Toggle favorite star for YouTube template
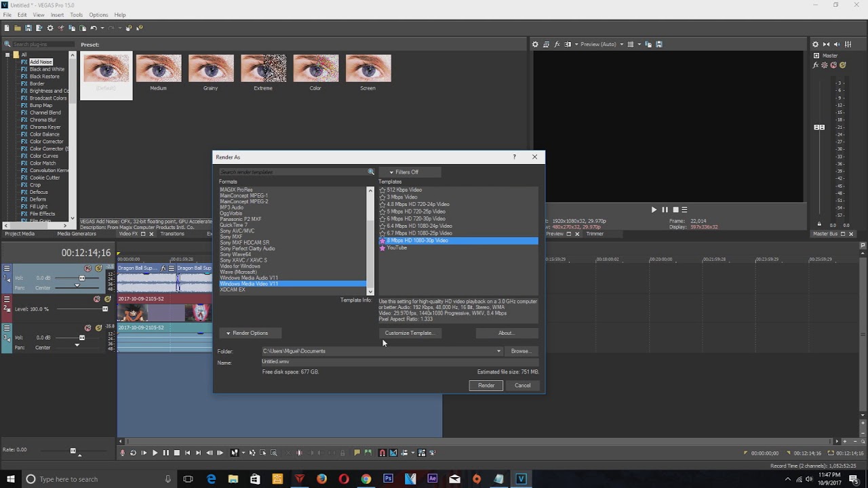This screenshot has height=488, width=868. [382, 248]
